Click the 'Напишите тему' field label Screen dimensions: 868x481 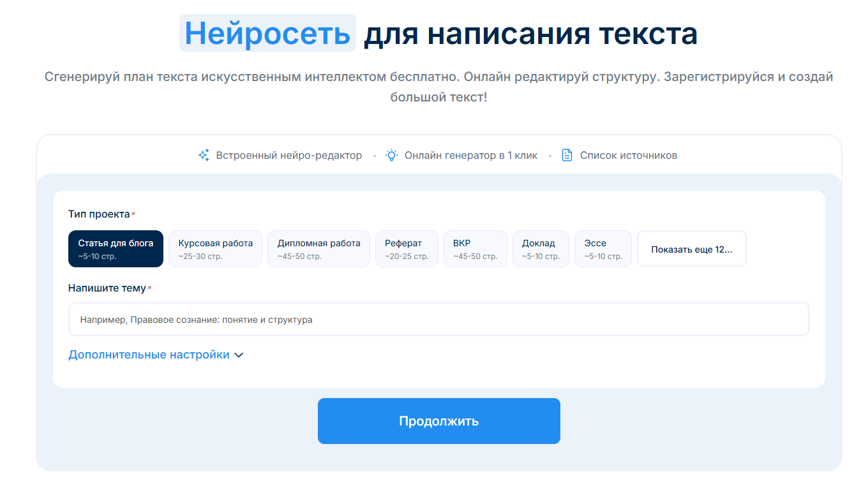[107, 288]
